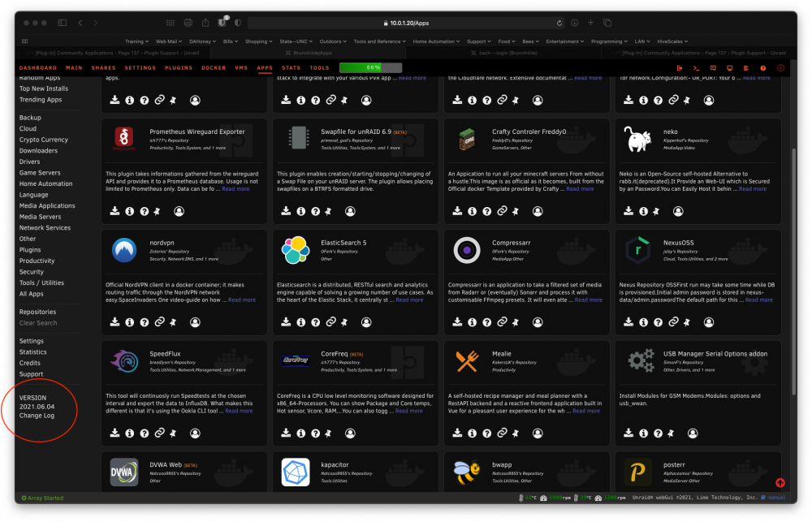Viewport: 812px width, 522px height.
Task: Open the DASHBOARD menu tab
Action: (x=38, y=68)
